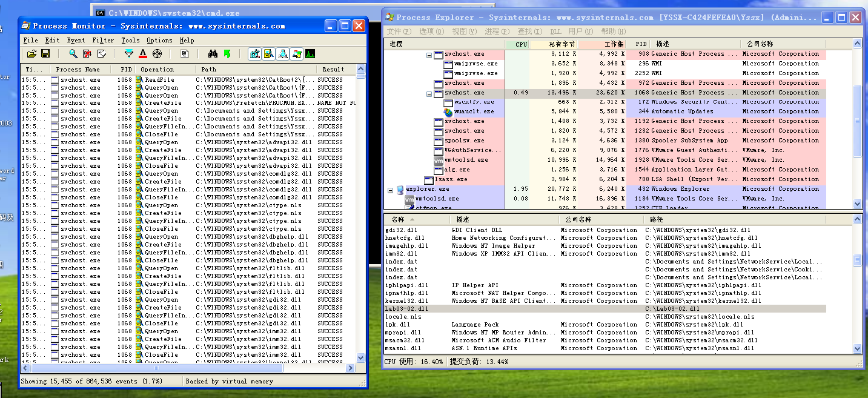The height and width of the screenshot is (398, 868).
Task: Toggle the Capture magnifier icon
Action: tap(73, 54)
